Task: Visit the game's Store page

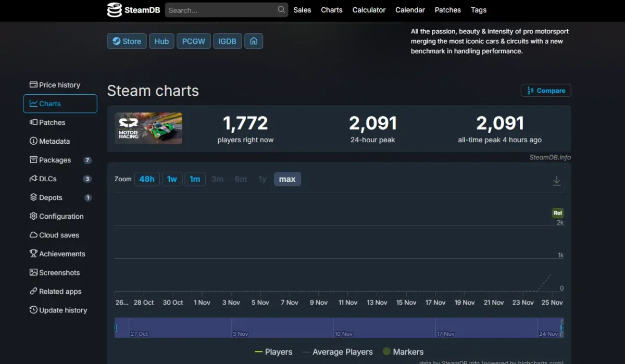Action: (x=127, y=41)
